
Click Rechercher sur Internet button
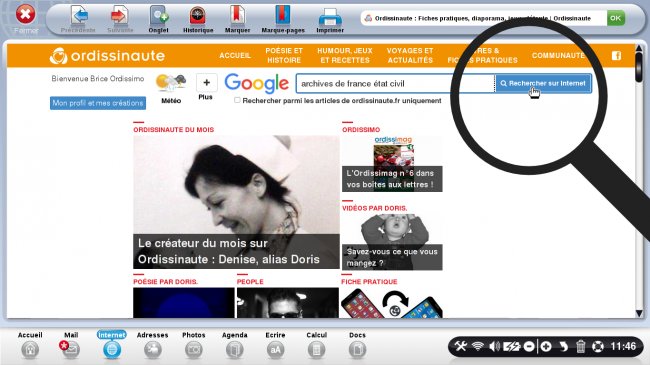(x=543, y=83)
